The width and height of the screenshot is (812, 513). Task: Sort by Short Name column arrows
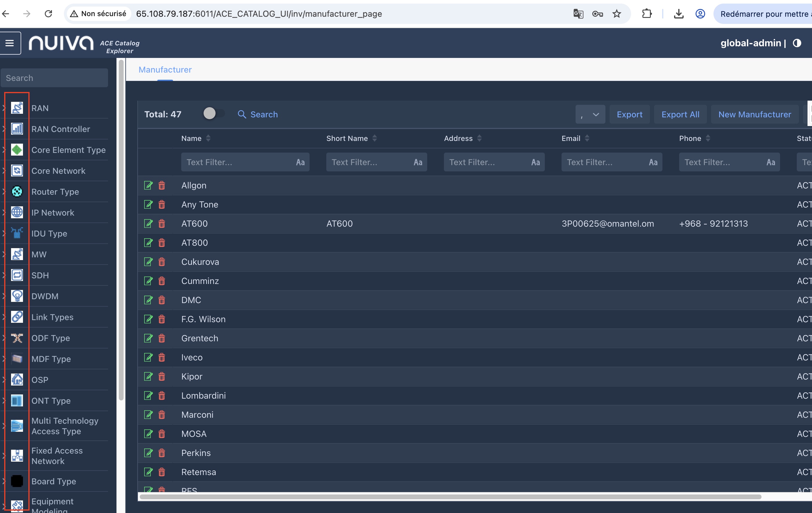(x=375, y=138)
